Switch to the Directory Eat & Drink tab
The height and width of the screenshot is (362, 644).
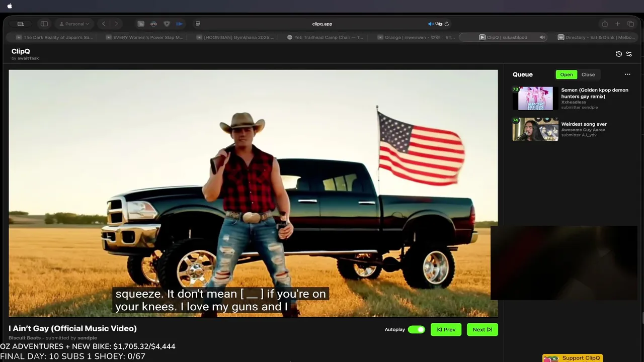(596, 37)
